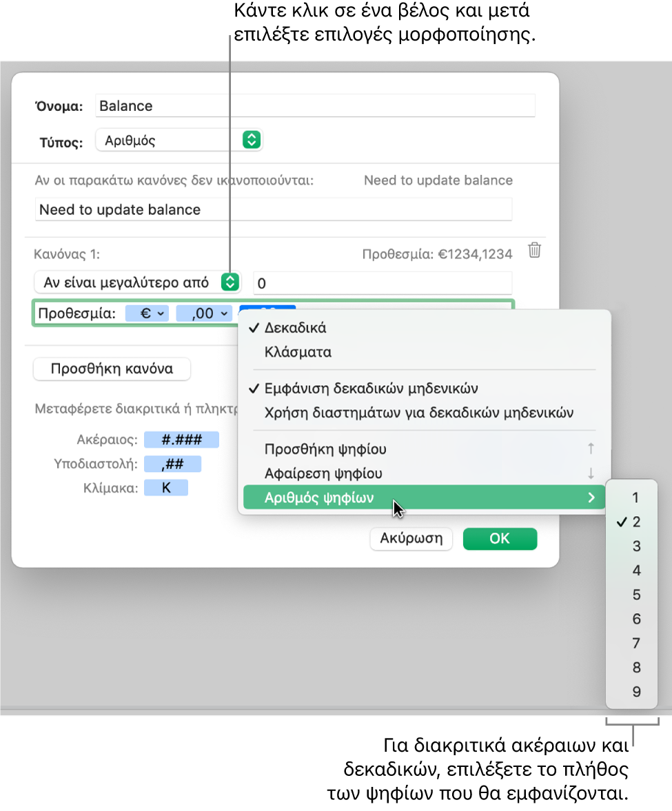Screen dimensions: 672x811
Task: Click the rule value field containing 0
Action: tap(383, 283)
